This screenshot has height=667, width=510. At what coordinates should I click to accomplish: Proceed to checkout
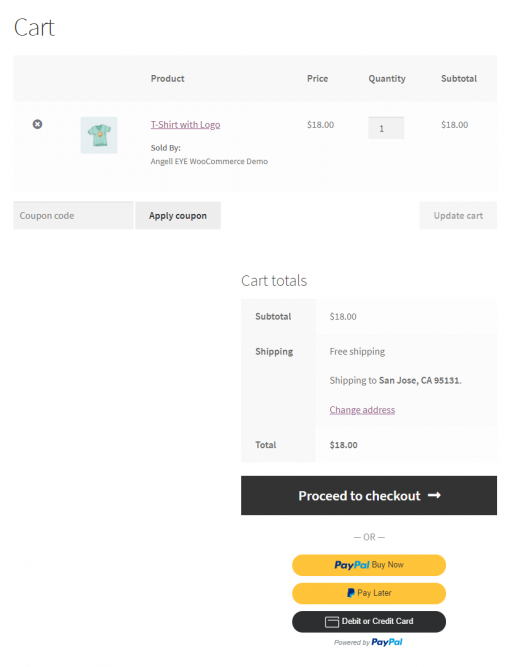coord(369,496)
